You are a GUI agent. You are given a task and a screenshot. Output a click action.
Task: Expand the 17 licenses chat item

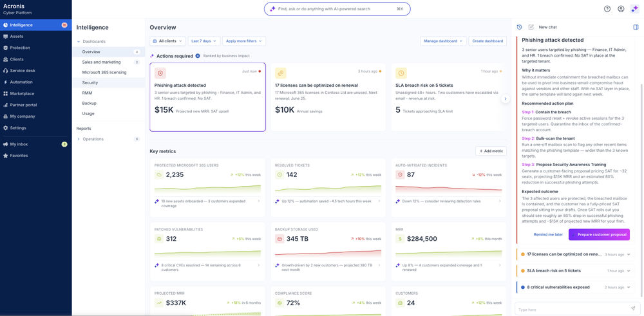629,254
